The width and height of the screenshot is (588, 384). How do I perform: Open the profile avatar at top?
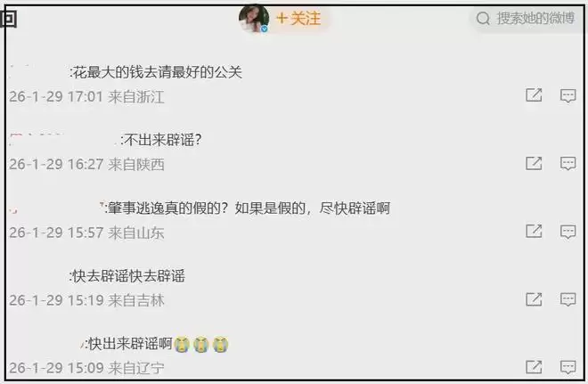pyautogui.click(x=254, y=18)
